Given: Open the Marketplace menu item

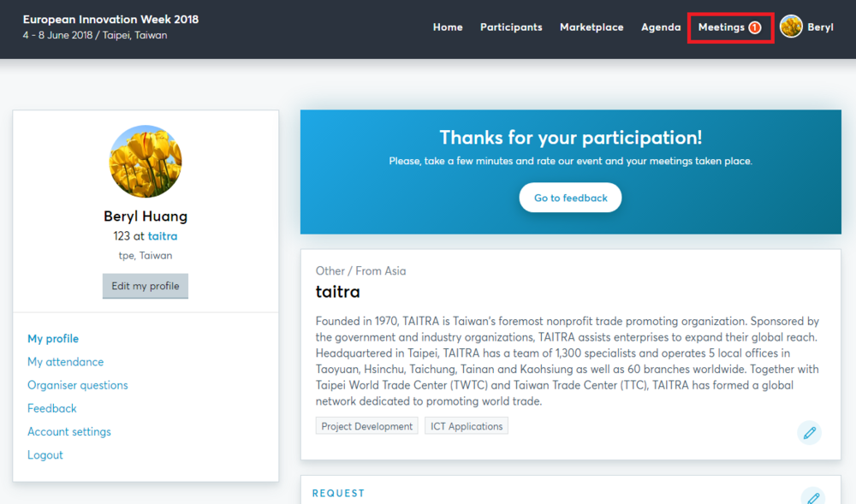Looking at the screenshot, I should [x=591, y=27].
